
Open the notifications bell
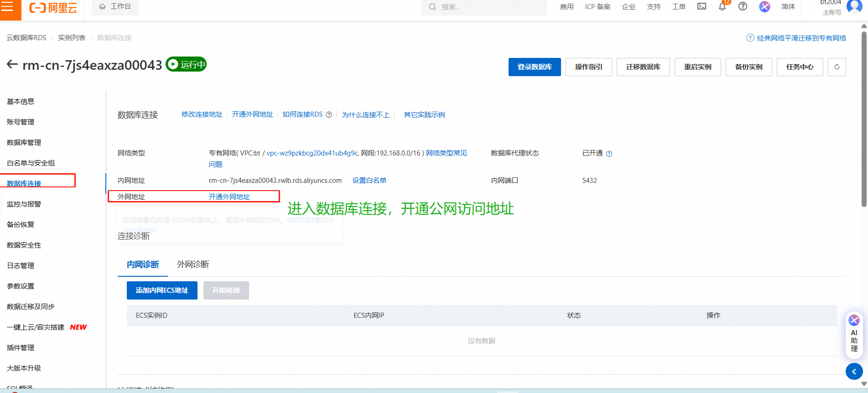point(722,6)
